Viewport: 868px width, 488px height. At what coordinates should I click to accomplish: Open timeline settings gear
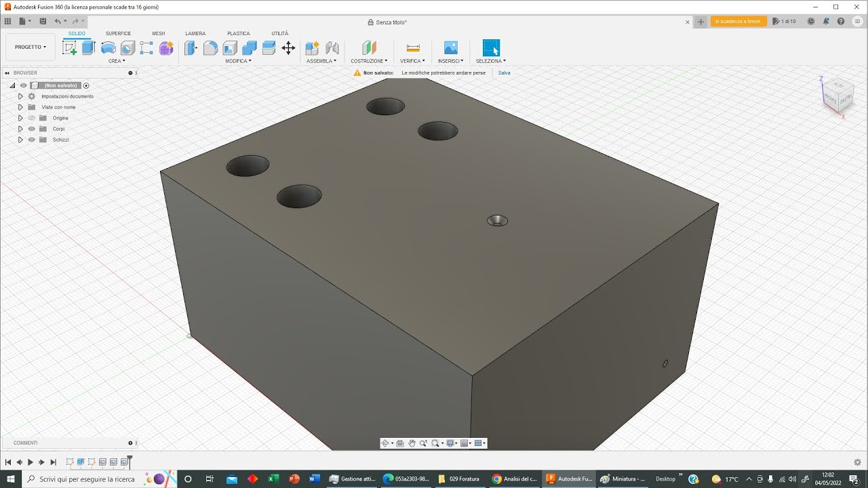click(858, 462)
